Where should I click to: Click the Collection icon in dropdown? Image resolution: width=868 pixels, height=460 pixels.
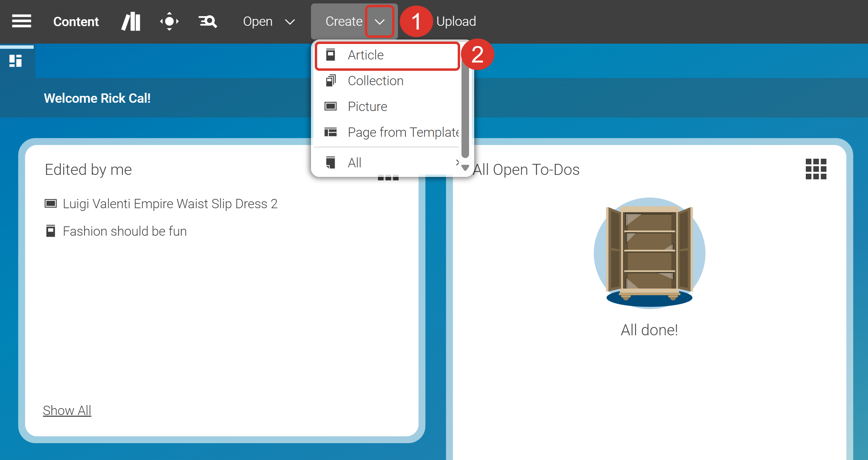tap(331, 81)
